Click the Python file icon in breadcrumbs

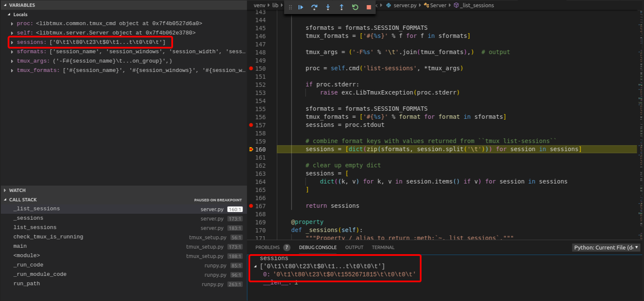click(389, 5)
